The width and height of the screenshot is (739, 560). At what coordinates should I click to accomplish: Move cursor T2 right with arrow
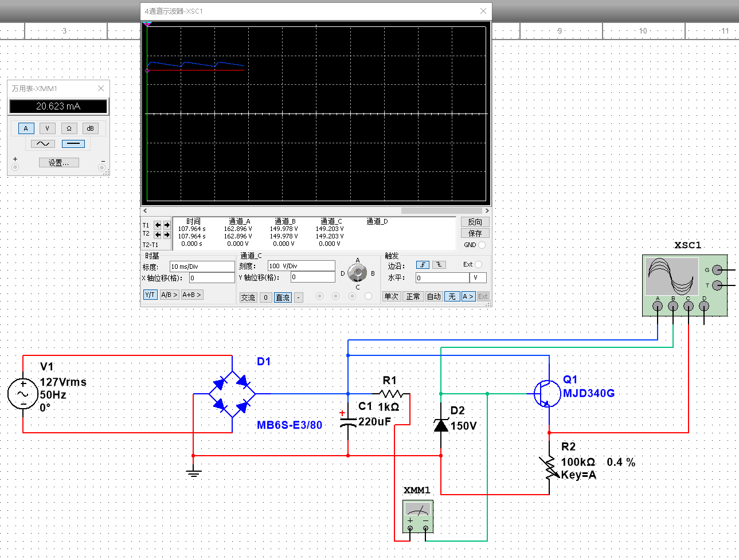[x=167, y=234]
